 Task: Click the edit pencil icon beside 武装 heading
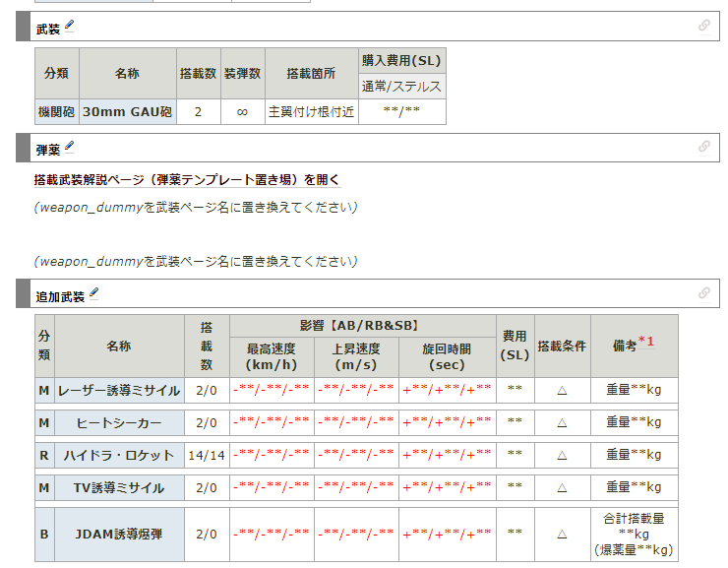(69, 26)
